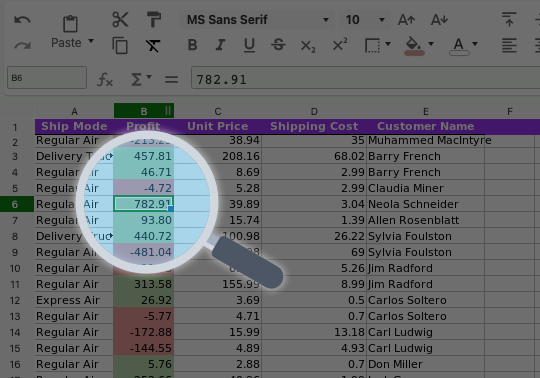Increase font size with the A-up icon
This screenshot has height=378, width=540.
coord(406,20)
